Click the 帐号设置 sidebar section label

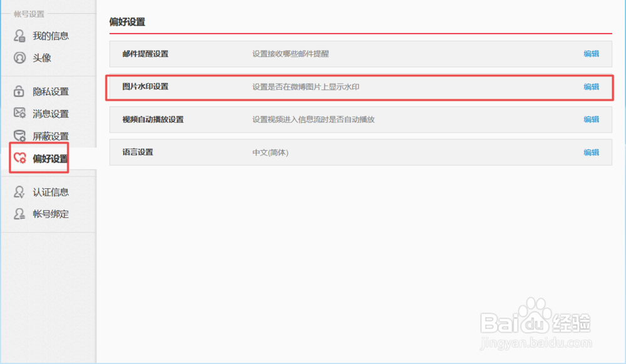[x=29, y=14]
